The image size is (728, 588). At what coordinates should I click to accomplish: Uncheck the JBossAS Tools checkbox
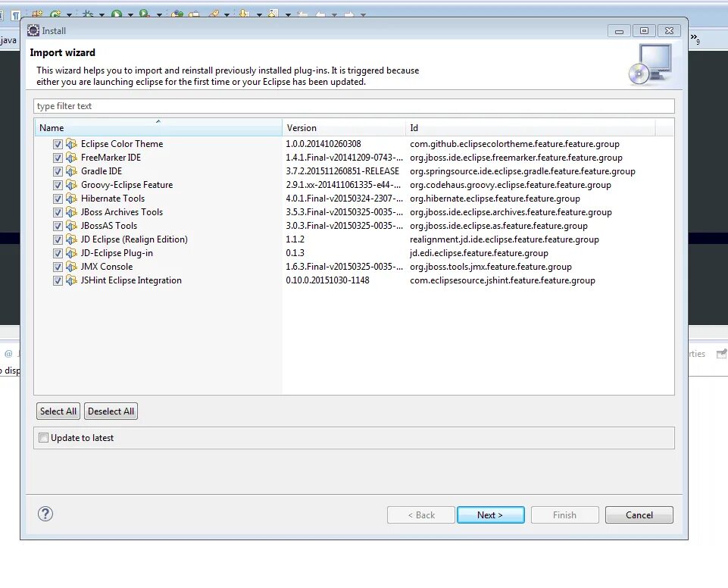[x=58, y=227]
